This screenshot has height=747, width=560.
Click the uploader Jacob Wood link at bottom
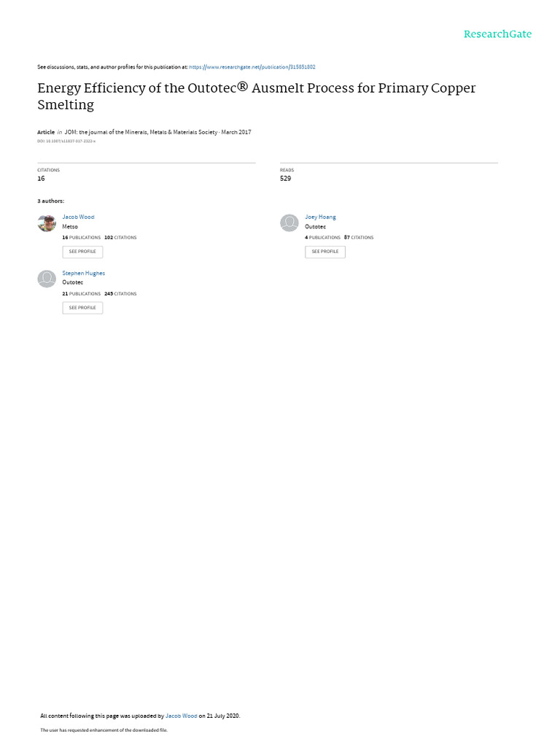[x=181, y=716]
